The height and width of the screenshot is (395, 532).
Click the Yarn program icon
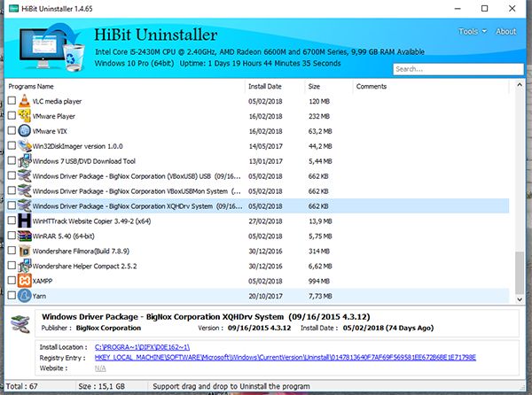[24, 295]
